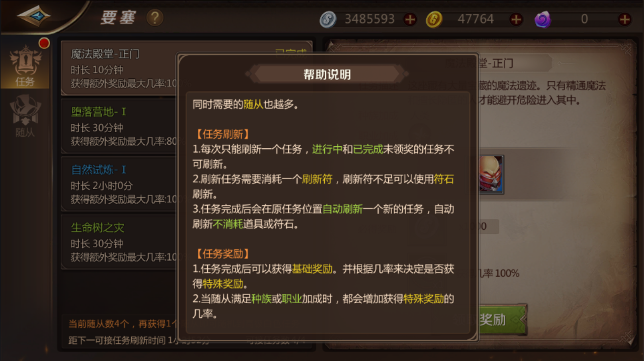Click the red notification dot on 任务
This screenshot has height=361, width=644.
[x=44, y=43]
